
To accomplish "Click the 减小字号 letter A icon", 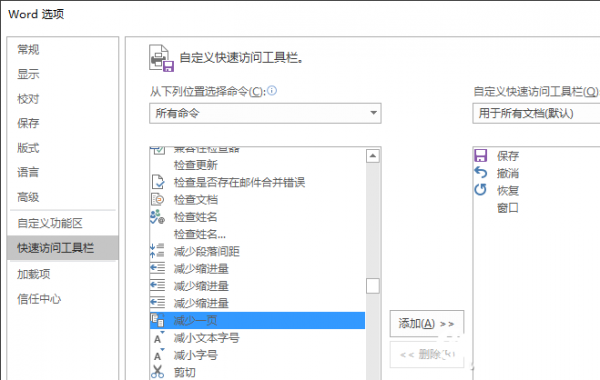I will point(159,355).
